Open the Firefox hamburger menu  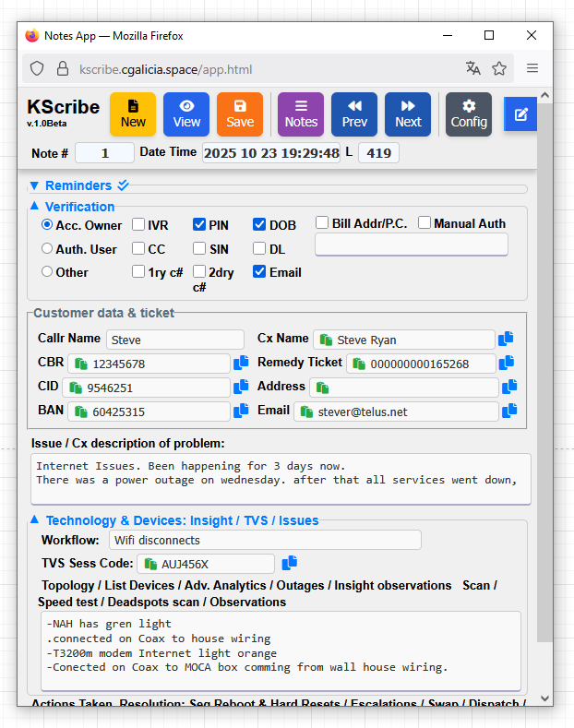(x=532, y=68)
